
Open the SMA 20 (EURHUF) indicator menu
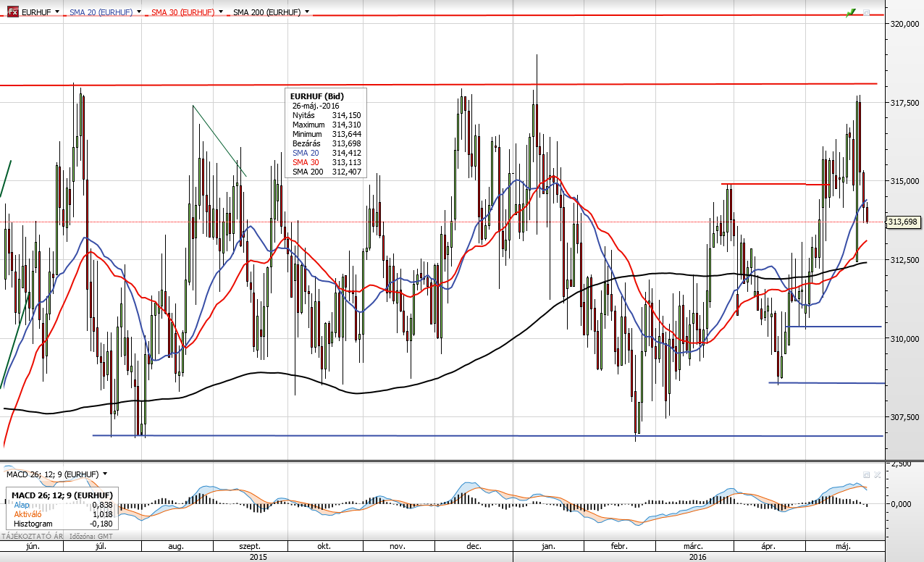[140, 12]
